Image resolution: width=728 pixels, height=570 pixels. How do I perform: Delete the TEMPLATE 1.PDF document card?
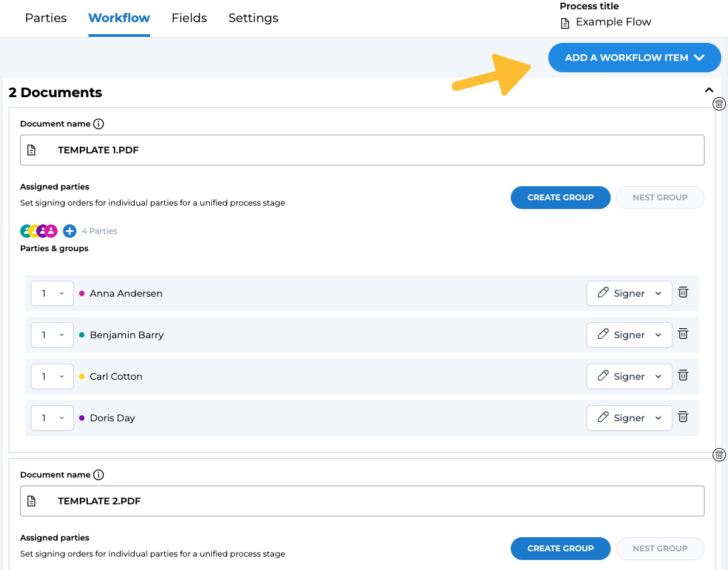point(719,104)
